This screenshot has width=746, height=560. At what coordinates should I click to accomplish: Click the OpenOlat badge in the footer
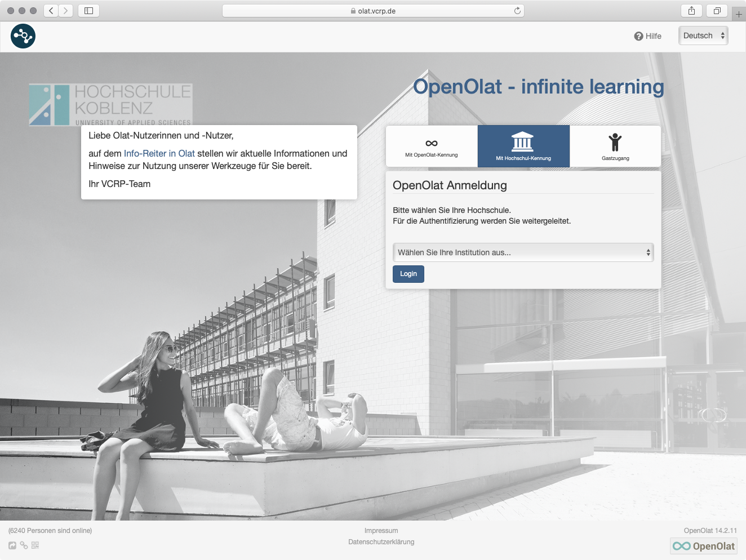tap(704, 546)
